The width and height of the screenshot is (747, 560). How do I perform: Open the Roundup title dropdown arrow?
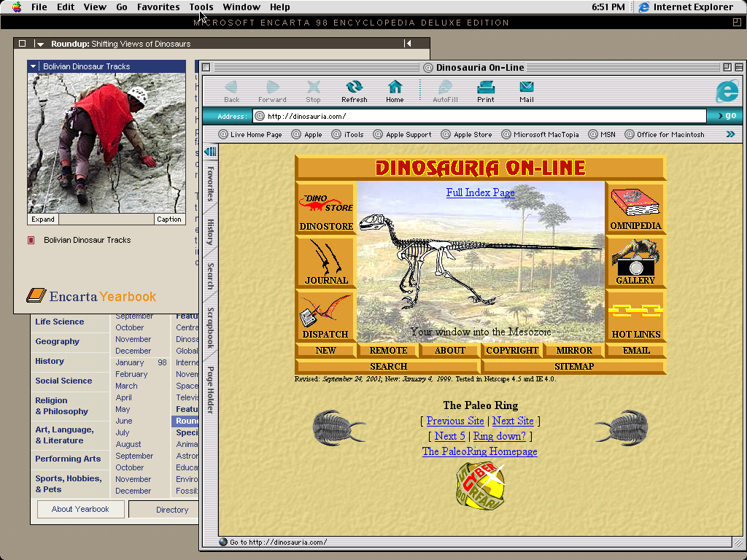pyautogui.click(x=40, y=44)
